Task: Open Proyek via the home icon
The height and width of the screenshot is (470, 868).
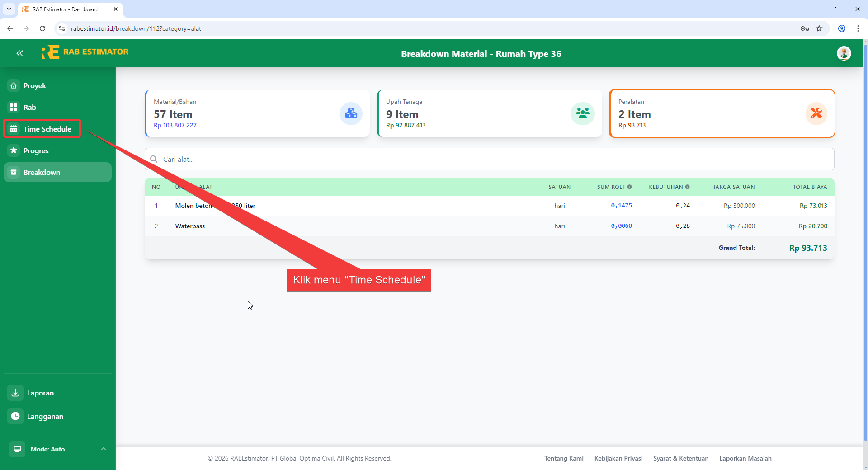Action: pos(13,85)
